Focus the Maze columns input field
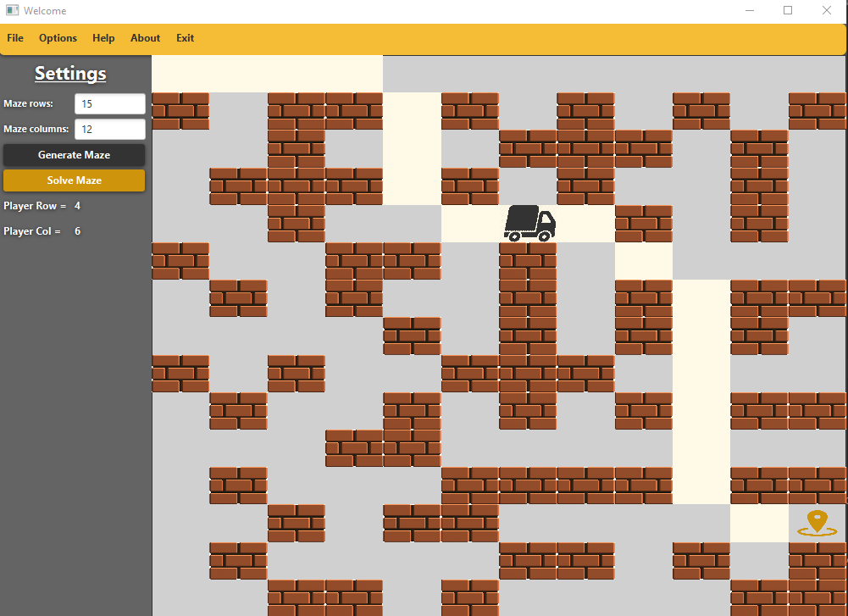 [110, 130]
